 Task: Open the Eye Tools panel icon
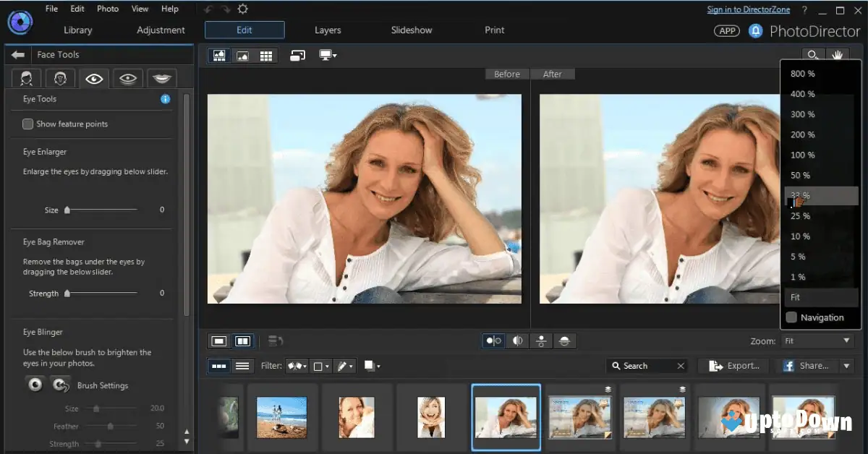93,78
